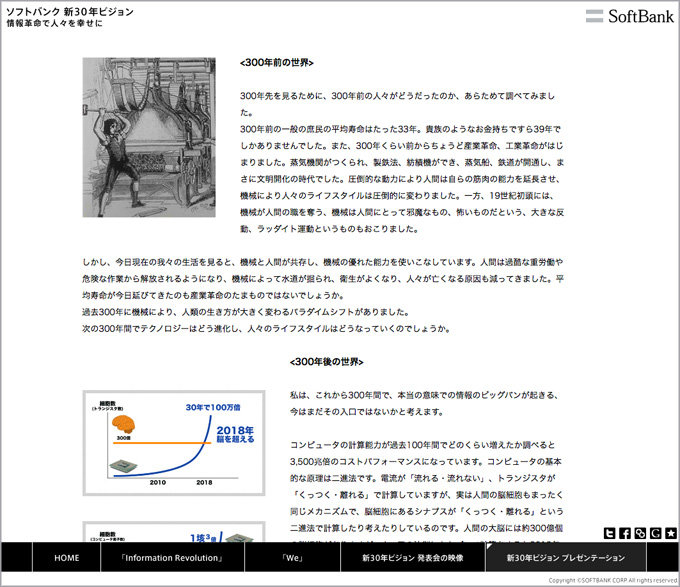
Task: Select the 「We」 navigation tab
Action: click(293, 558)
